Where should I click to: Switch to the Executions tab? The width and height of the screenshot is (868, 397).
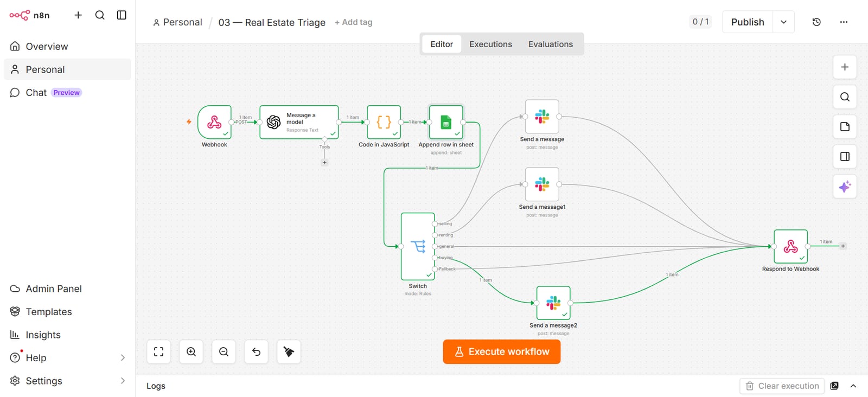[x=490, y=44]
